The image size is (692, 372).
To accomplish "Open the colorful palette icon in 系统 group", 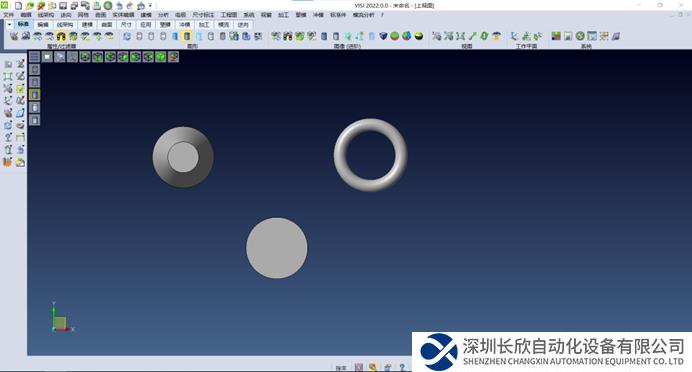I will click(x=556, y=36).
